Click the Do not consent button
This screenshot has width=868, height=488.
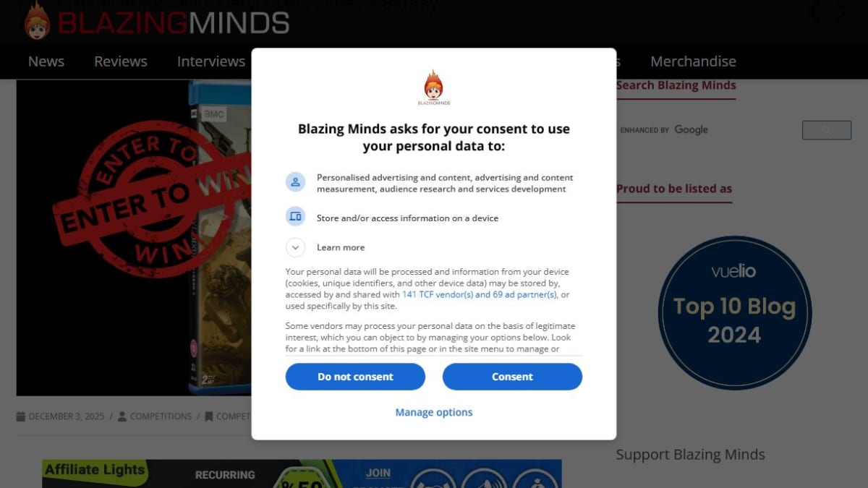tap(355, 377)
